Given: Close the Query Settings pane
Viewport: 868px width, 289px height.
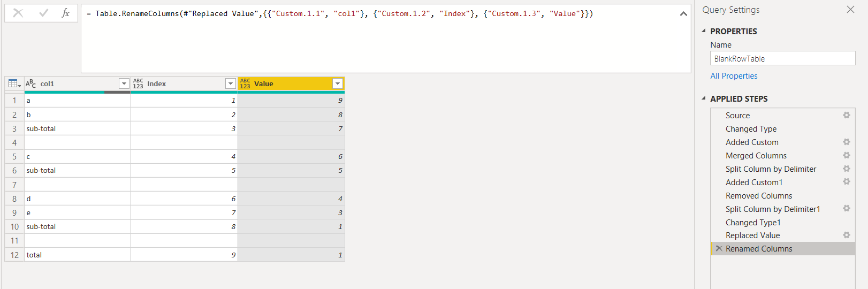Looking at the screenshot, I should (850, 10).
